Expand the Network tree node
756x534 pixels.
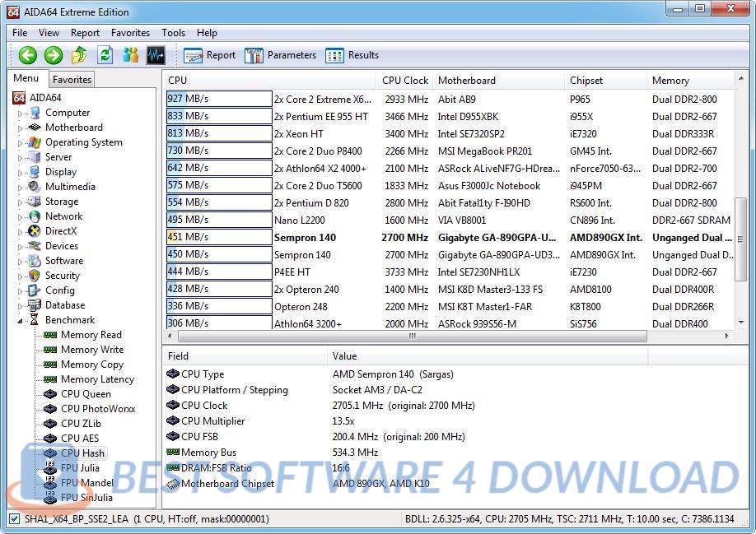pyautogui.click(x=21, y=217)
